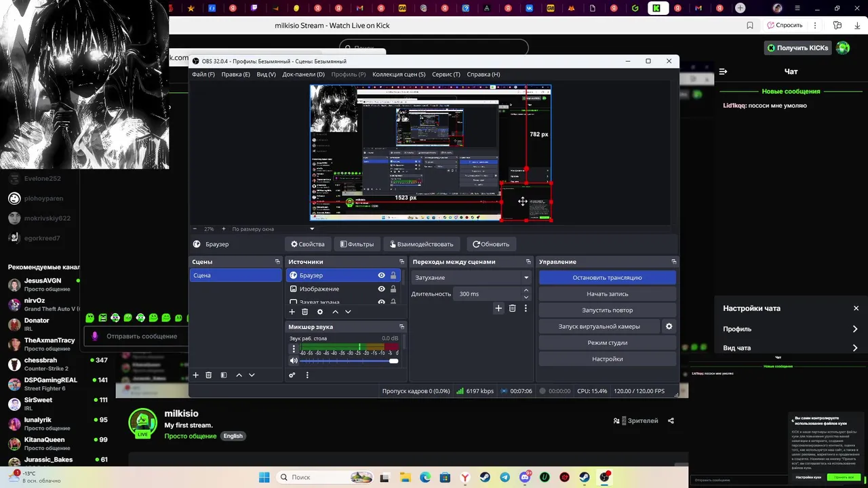Viewport: 868px width, 488px height.
Task: Undock the Источники panel
Action: tap(401, 262)
